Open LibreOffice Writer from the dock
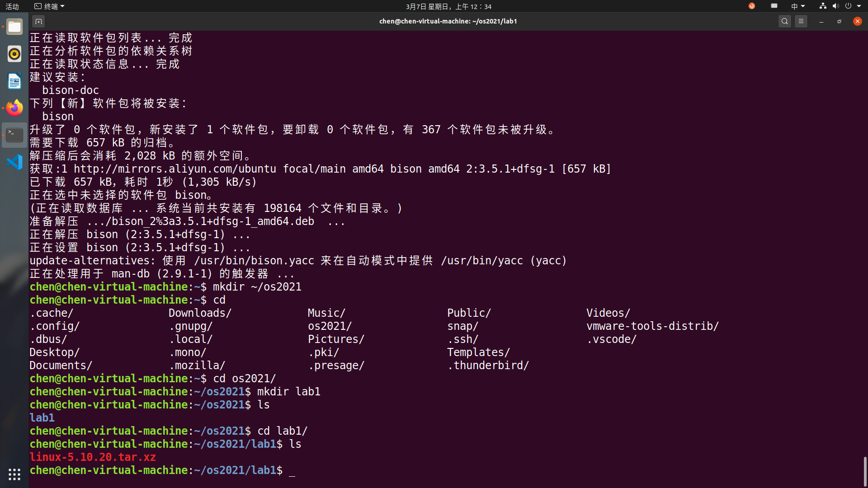Screen dimensions: 868x488 point(14,81)
